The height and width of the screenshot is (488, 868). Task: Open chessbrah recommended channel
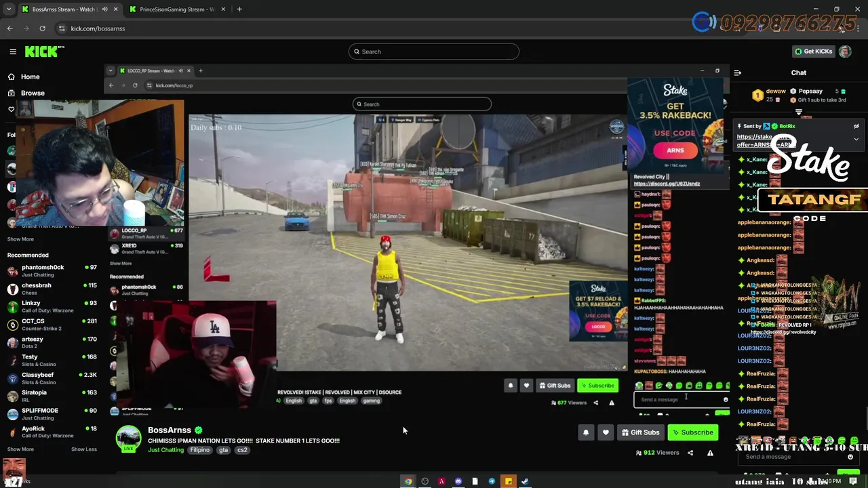point(52,289)
